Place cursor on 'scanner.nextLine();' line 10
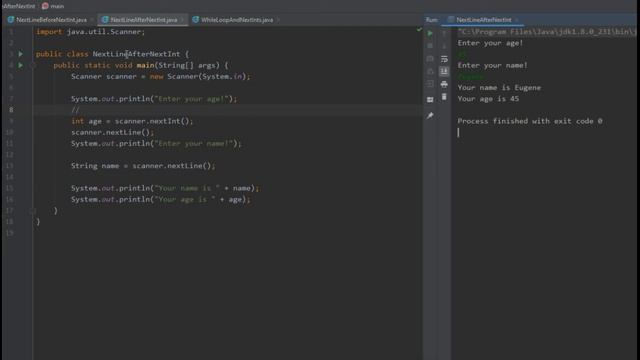 coord(113,132)
